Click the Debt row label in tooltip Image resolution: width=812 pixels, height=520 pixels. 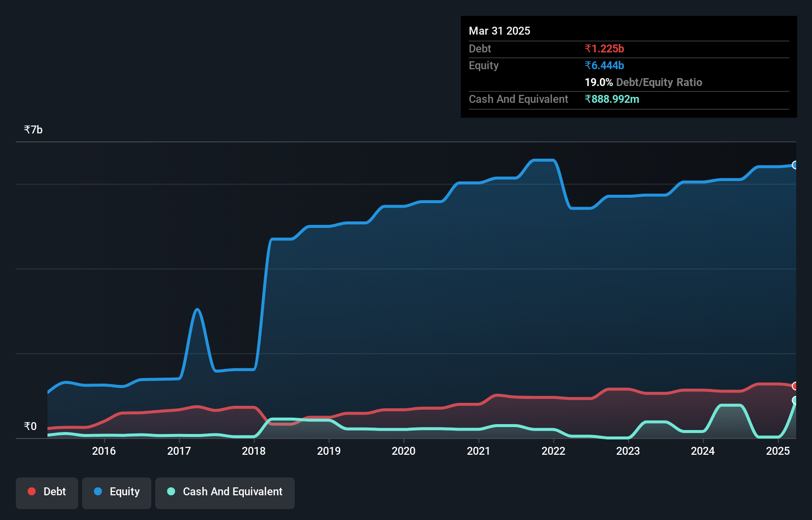pyautogui.click(x=480, y=48)
